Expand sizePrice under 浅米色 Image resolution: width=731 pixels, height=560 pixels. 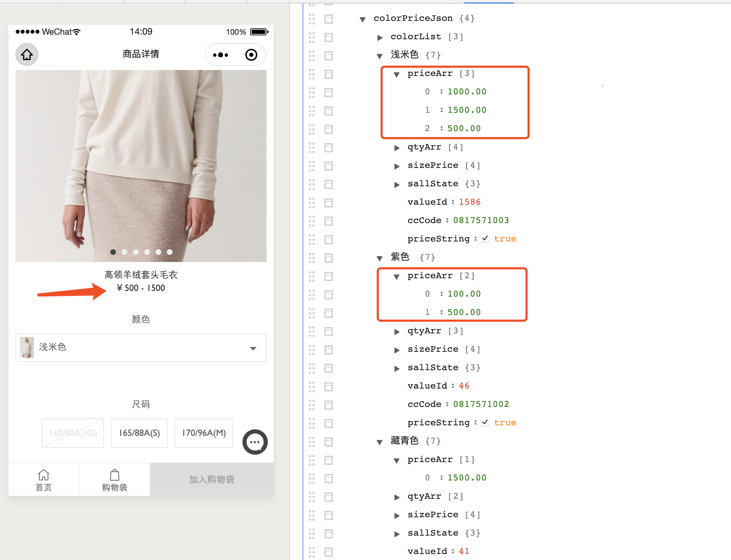coord(397,166)
